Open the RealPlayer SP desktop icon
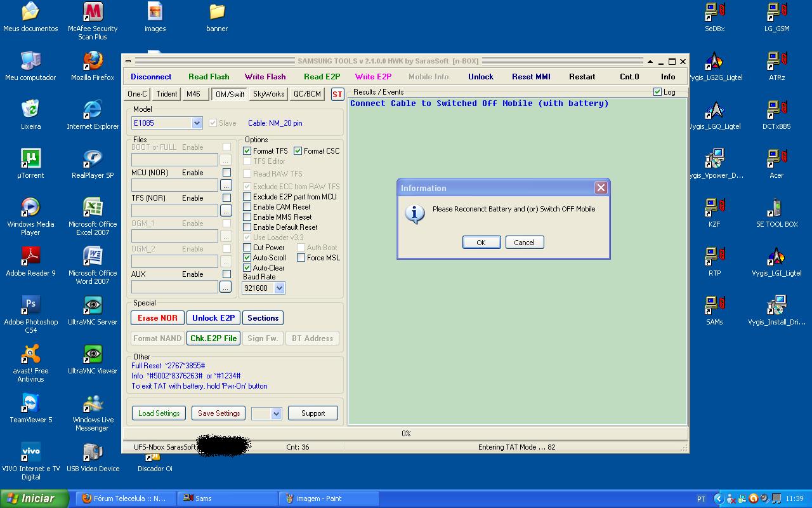This screenshot has height=508, width=812. point(93,163)
